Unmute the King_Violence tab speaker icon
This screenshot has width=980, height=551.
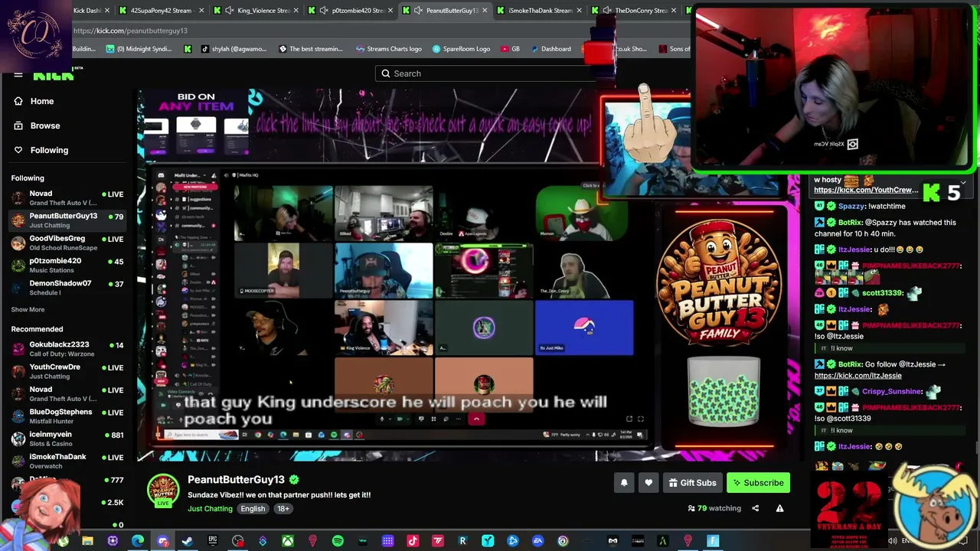point(229,11)
